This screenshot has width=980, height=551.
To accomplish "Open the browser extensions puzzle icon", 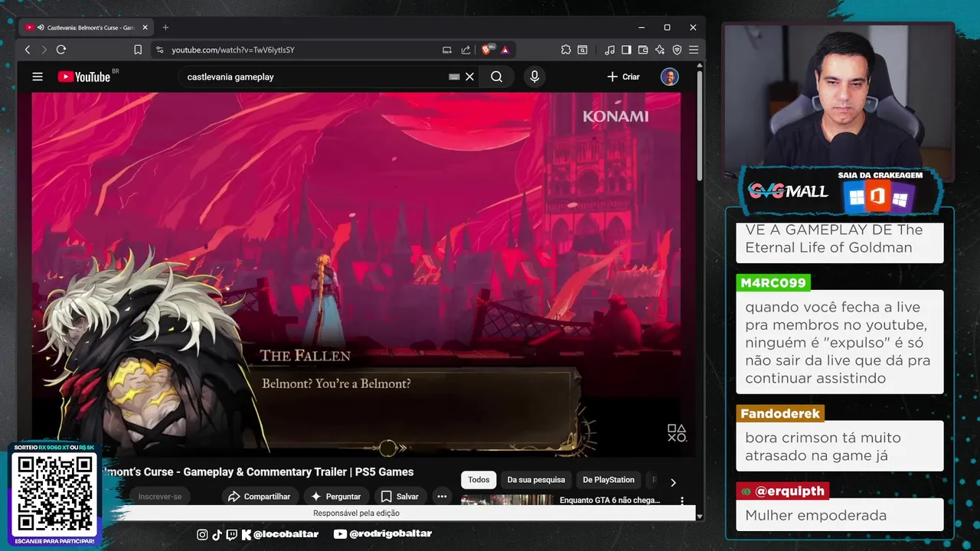I will coord(566,50).
